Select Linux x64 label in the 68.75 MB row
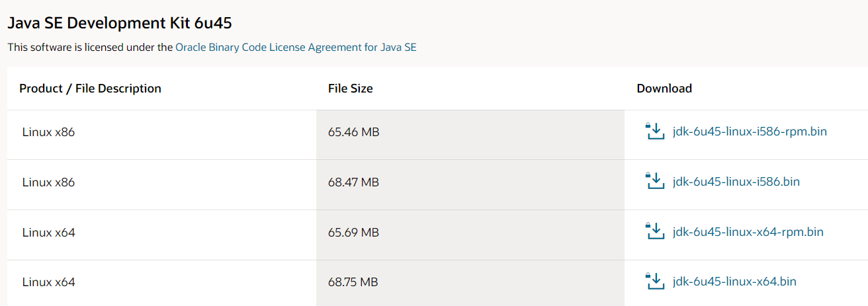 48,283
